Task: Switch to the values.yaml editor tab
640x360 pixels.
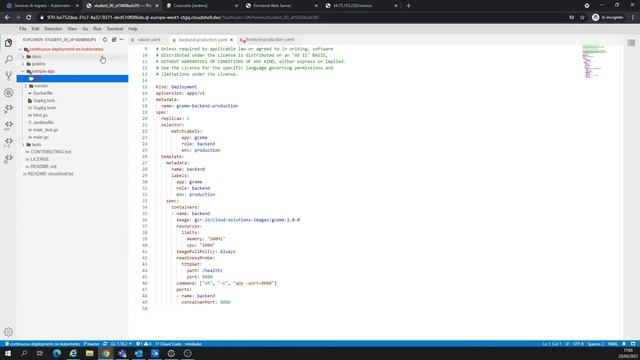Action: point(148,40)
